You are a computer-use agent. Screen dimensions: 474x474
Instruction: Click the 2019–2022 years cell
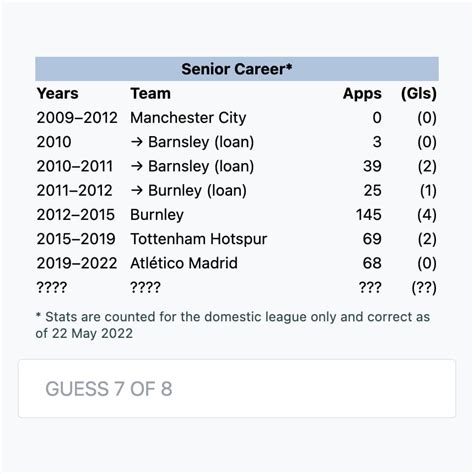pos(77,263)
